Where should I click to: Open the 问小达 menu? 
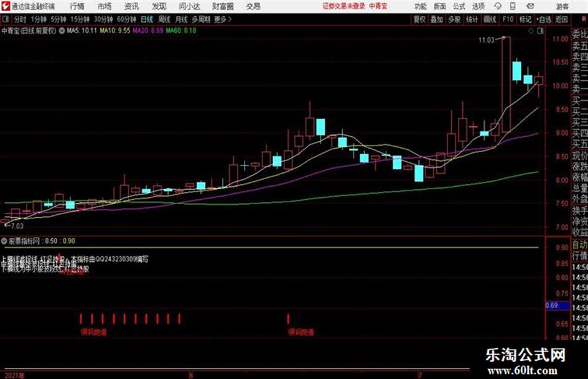pyautogui.click(x=189, y=6)
